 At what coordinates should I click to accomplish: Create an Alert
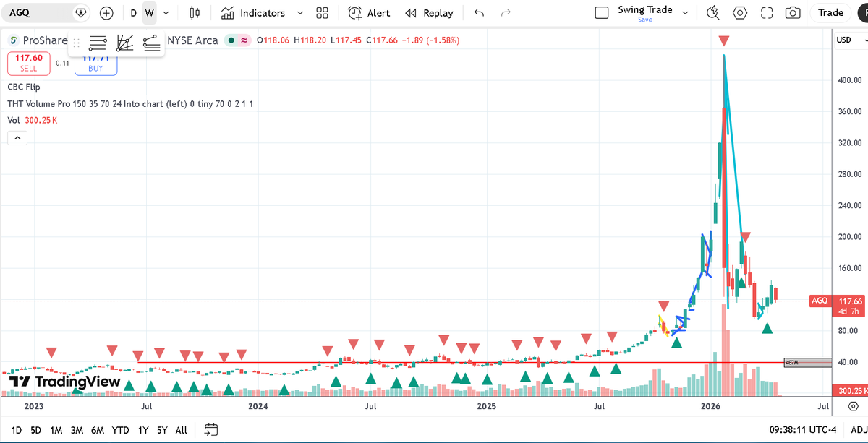[x=369, y=13]
